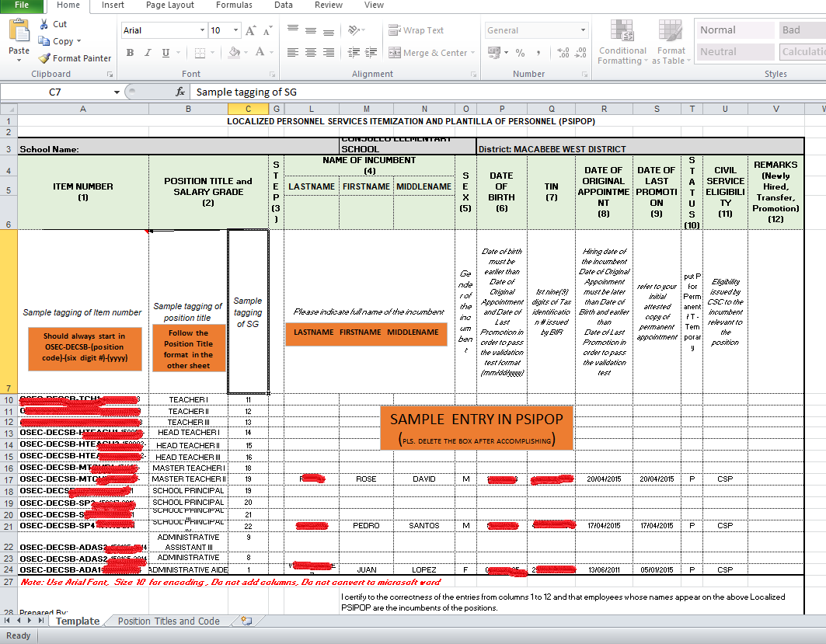Insert a new worksheet tab icon

pyautogui.click(x=246, y=621)
